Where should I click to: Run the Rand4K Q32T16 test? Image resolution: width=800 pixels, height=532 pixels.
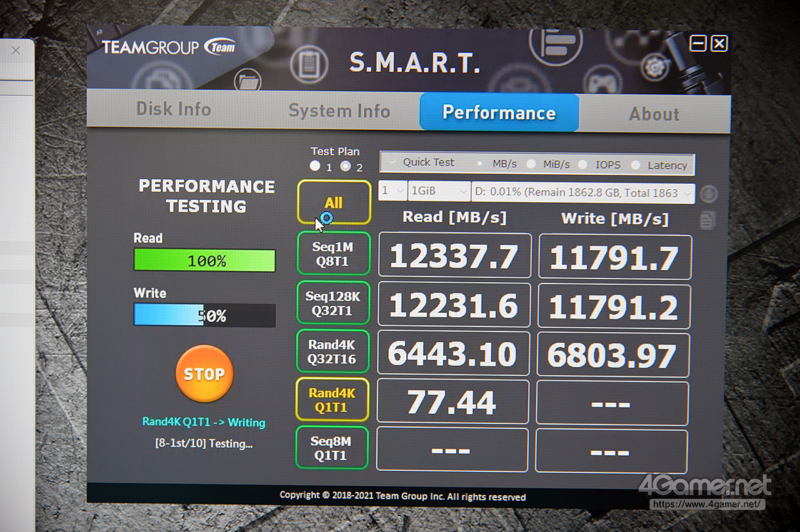point(332,352)
